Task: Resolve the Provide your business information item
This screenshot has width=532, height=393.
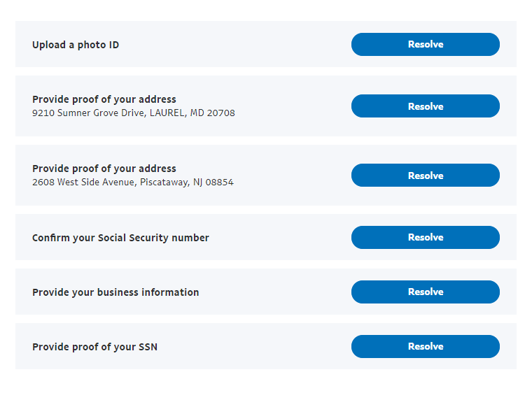Action: (425, 292)
